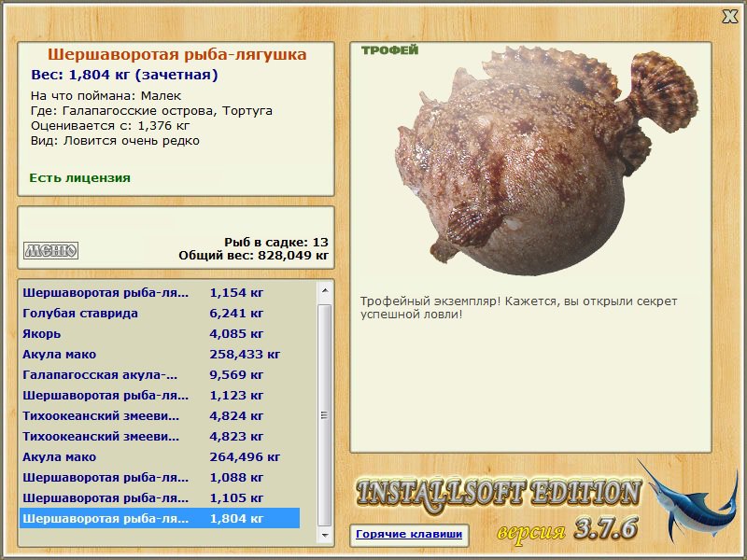Select the Тихоокеанский змеевик 4,824 кг row
This screenshot has width=747, height=560.
[x=160, y=415]
